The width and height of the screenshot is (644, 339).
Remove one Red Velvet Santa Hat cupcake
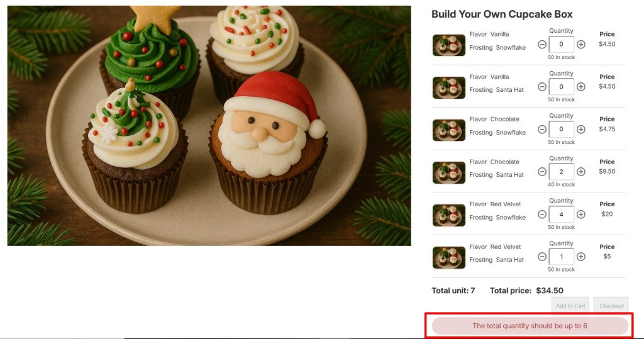[x=542, y=257]
